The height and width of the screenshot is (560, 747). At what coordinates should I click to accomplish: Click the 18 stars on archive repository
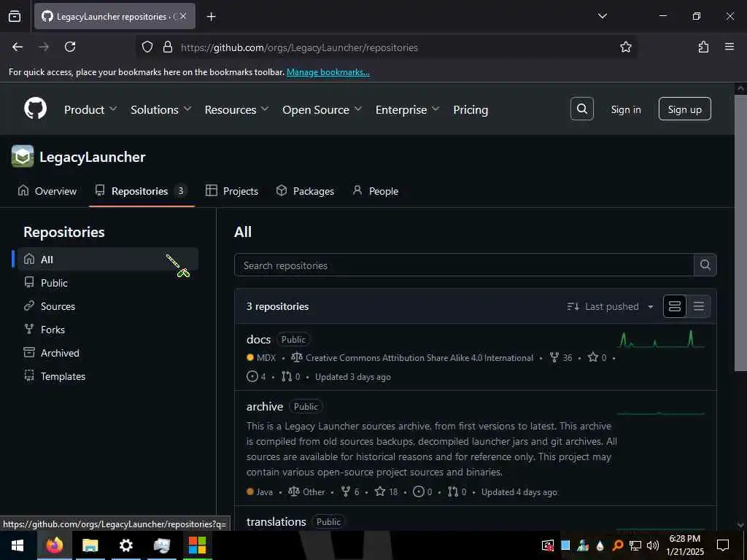pos(386,492)
